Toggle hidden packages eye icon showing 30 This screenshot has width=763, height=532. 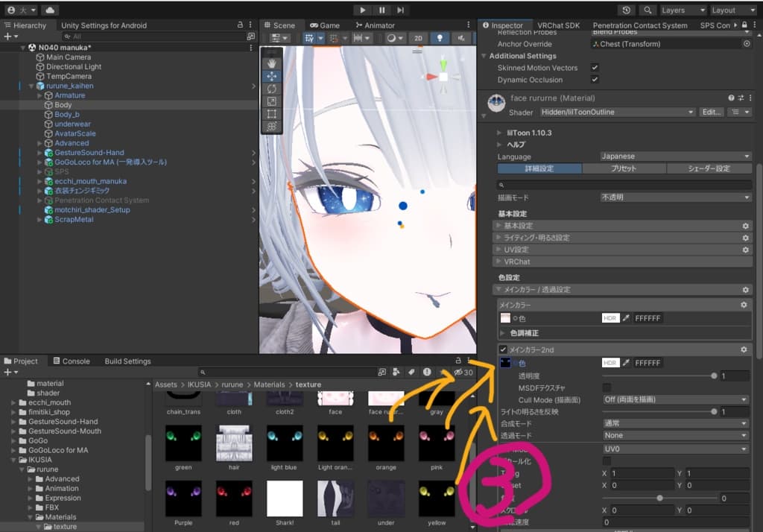click(x=463, y=373)
